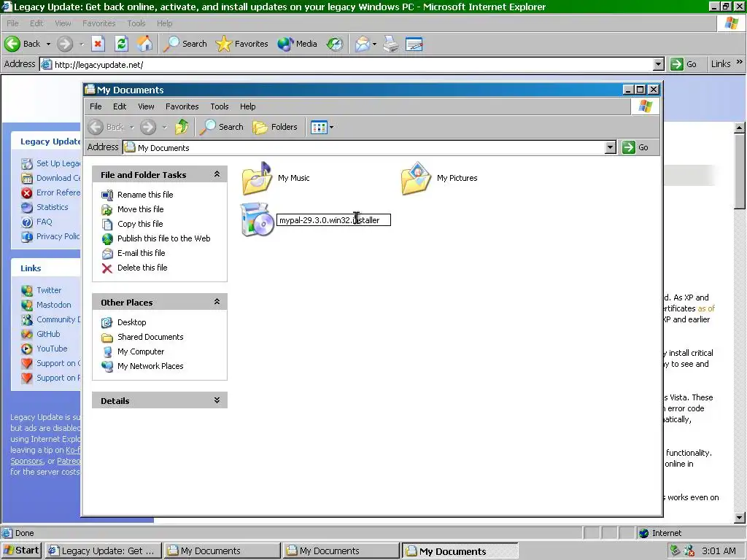747x560 pixels.
Task: Switch to Legacy Update taskbar button
Action: pos(104,551)
